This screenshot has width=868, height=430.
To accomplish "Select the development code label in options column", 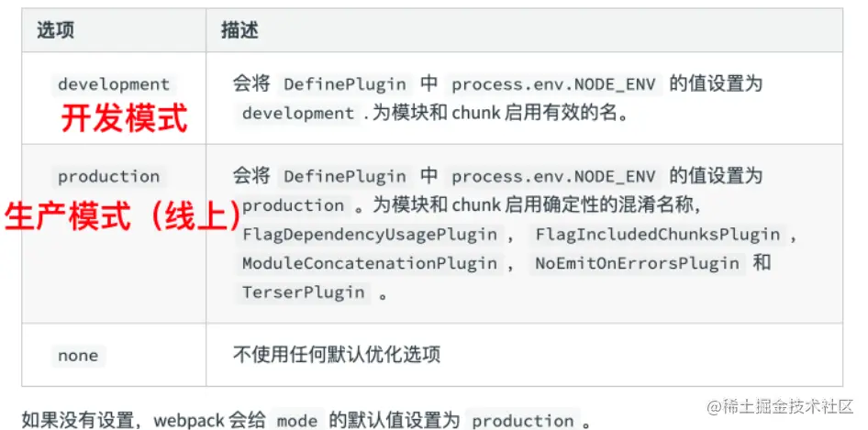I will pyautogui.click(x=114, y=84).
